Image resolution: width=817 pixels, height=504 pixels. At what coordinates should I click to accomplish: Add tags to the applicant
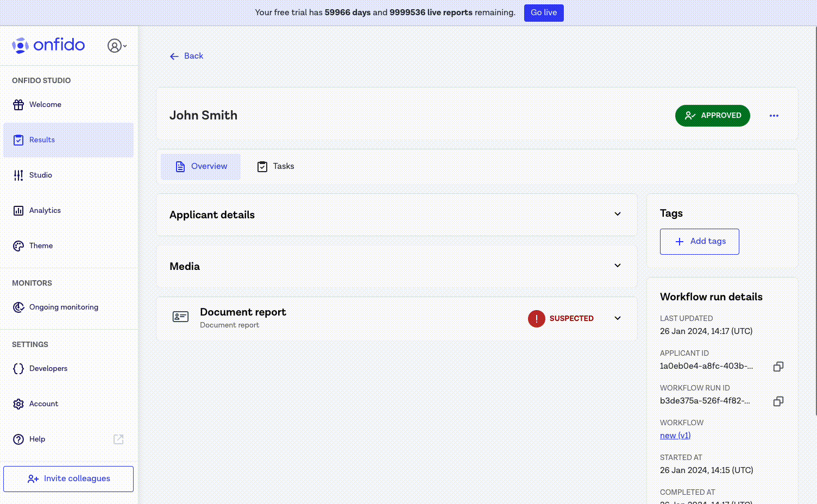coord(699,241)
